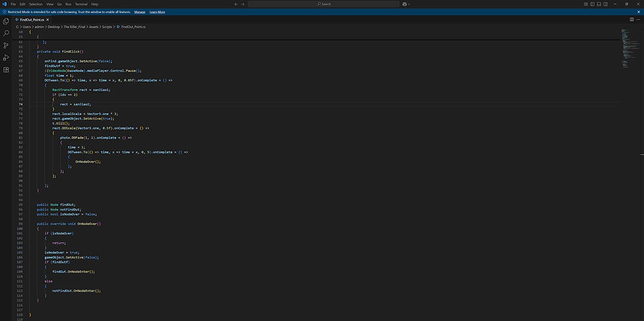Screen dimensions: 644x321
Task: Click the 'findOutf = true;' line
Action: tap(60, 66)
